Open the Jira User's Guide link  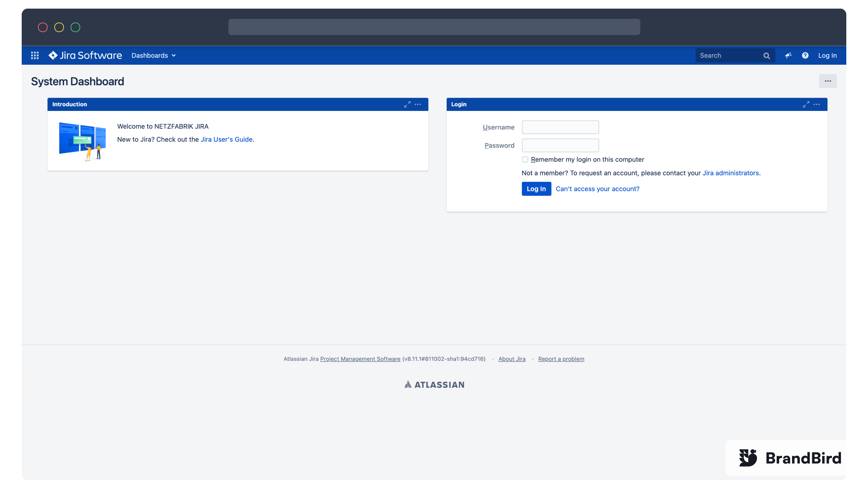click(x=226, y=139)
